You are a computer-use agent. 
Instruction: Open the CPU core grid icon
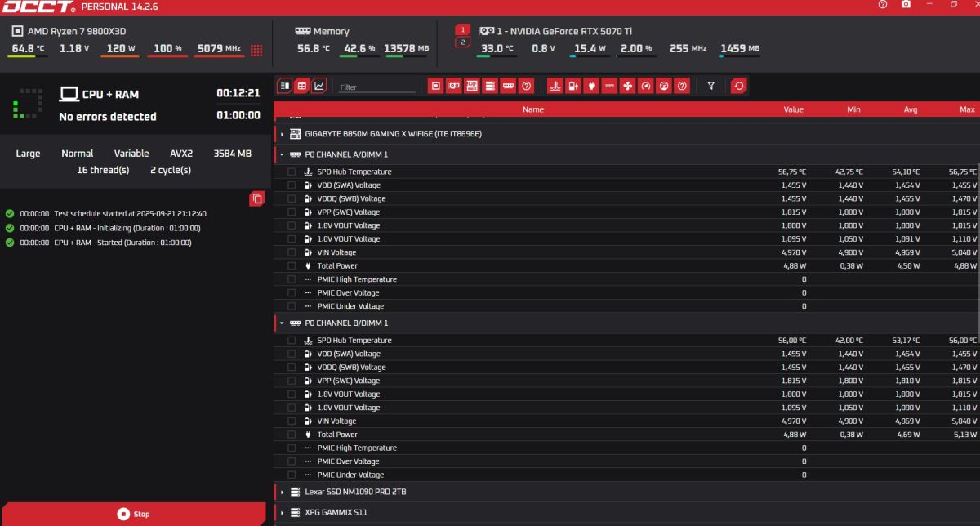pos(256,50)
